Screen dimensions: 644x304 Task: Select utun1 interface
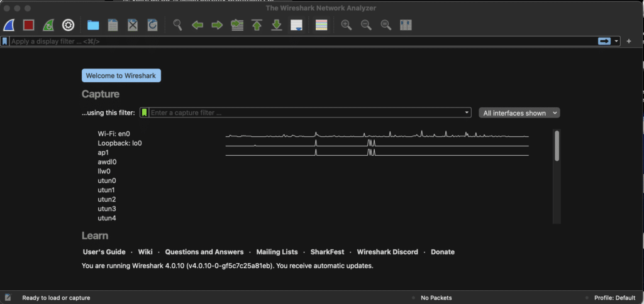(x=106, y=190)
